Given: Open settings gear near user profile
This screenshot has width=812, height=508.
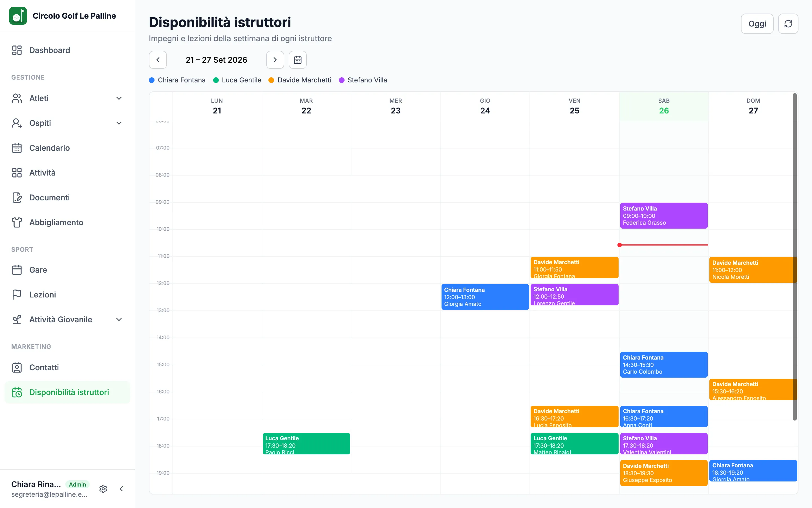Looking at the screenshot, I should click(x=103, y=489).
